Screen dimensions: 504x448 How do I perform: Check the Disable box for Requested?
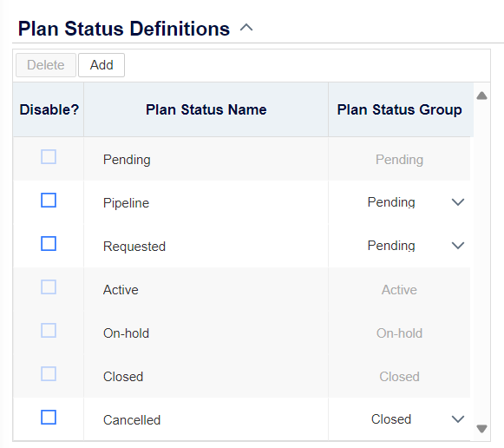click(49, 243)
